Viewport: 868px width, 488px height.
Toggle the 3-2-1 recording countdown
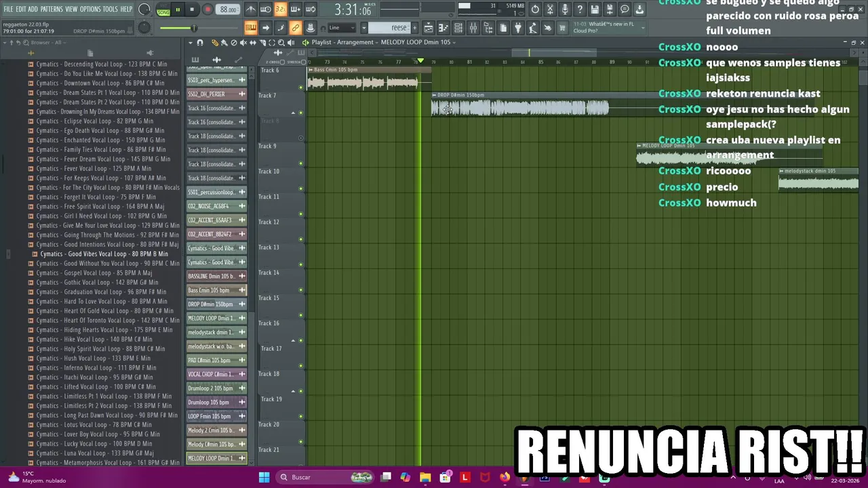coord(280,9)
